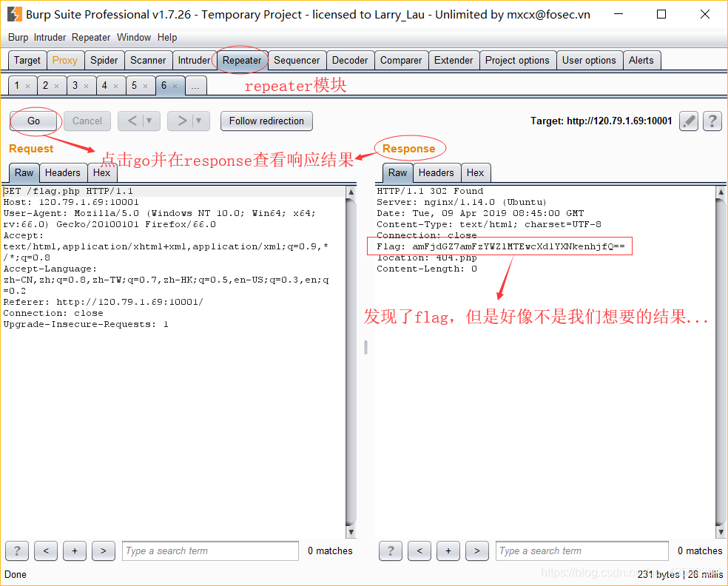728x586 pixels.
Task: Select the request Raw view tab
Action: pos(24,173)
